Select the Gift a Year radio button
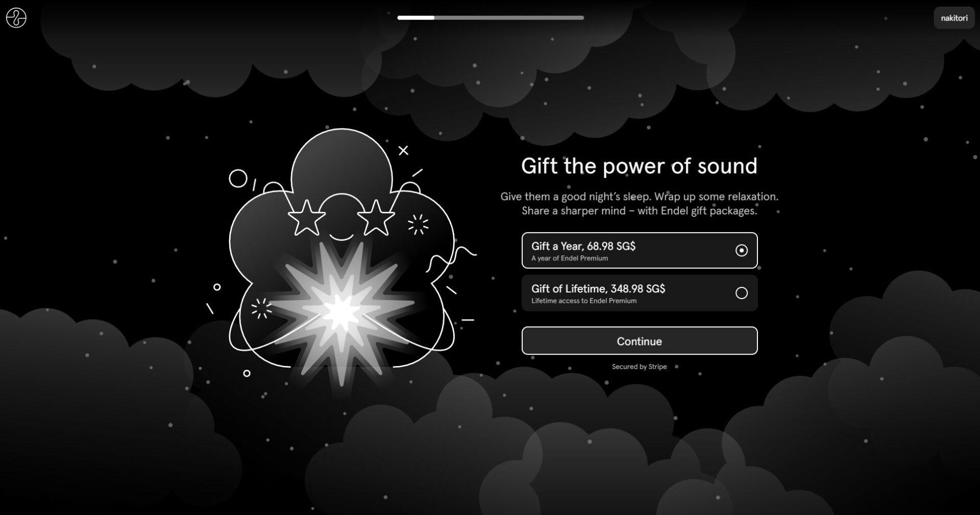980x515 pixels. pos(741,250)
